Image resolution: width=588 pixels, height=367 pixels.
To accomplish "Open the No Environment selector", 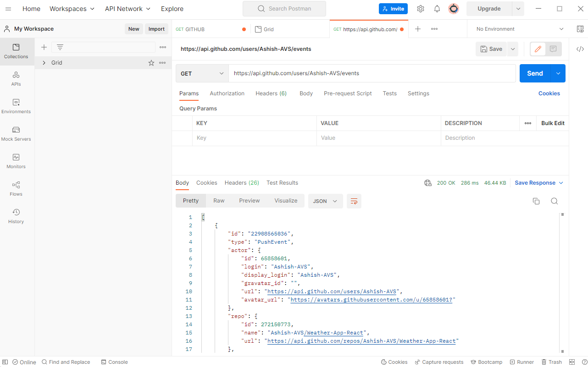I will coord(520,29).
